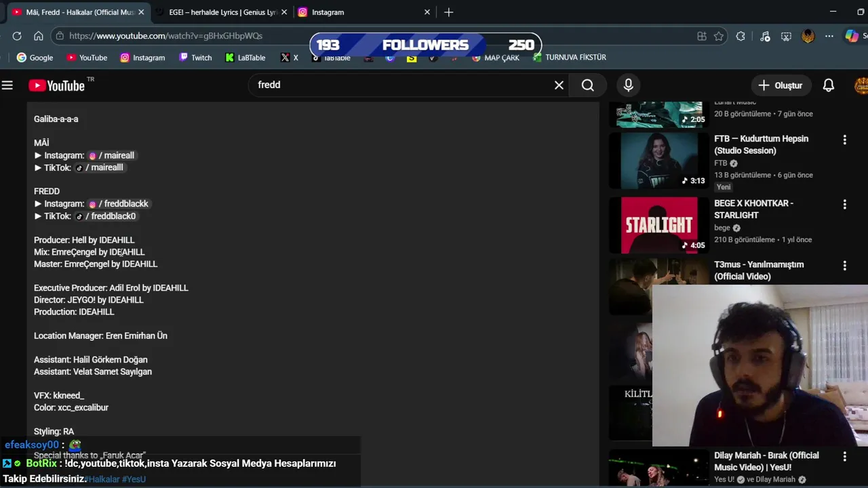Open MÂİ's TikTok link mairealll
The image size is (868, 488).
coord(99,167)
